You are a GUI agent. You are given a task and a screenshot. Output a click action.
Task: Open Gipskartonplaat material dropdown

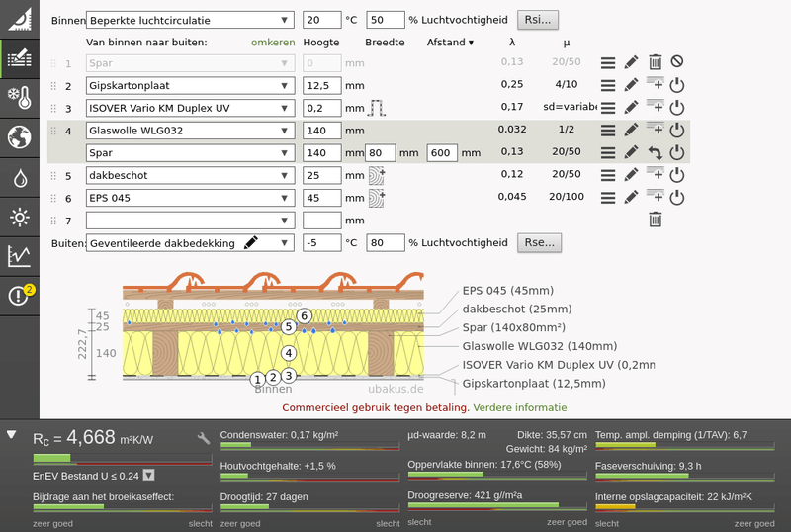coord(190,86)
